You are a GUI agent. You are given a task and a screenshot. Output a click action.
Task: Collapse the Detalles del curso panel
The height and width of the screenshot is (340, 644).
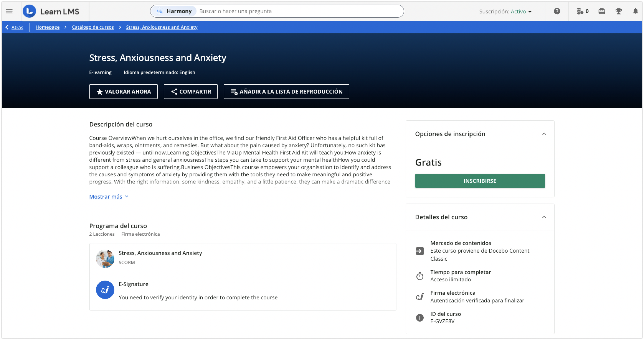coord(544,217)
